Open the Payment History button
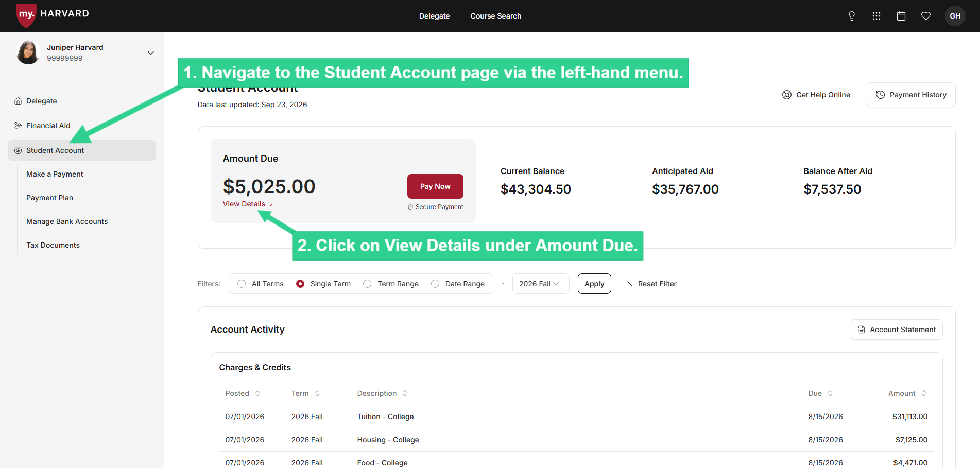The height and width of the screenshot is (468, 980). [x=911, y=95]
